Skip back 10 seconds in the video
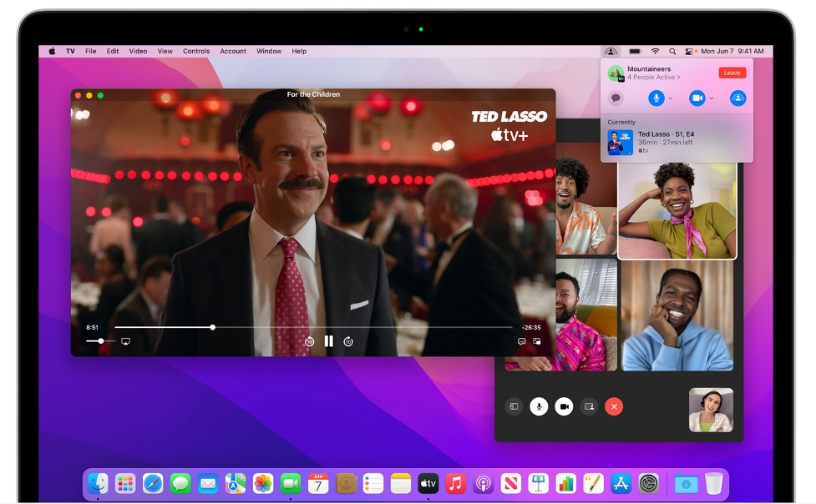The width and height of the screenshot is (816, 504). point(309,341)
